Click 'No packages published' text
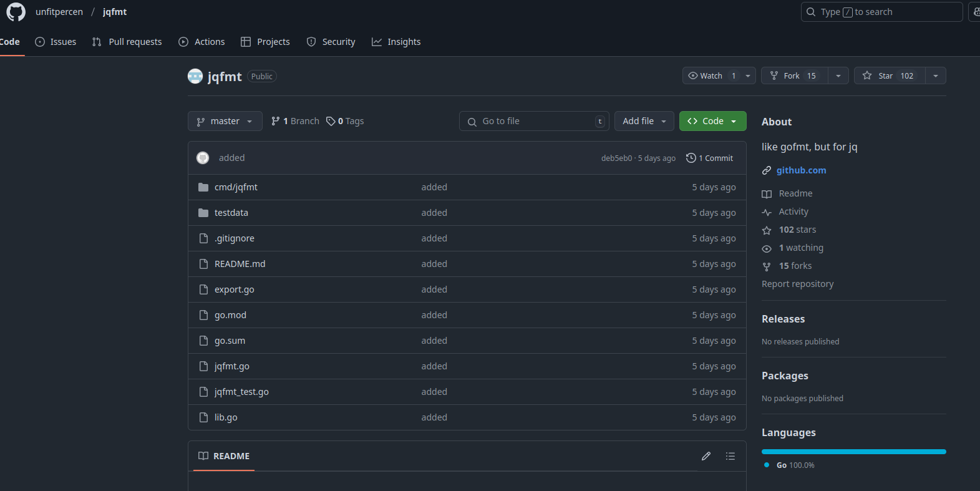980x491 pixels. click(x=802, y=399)
